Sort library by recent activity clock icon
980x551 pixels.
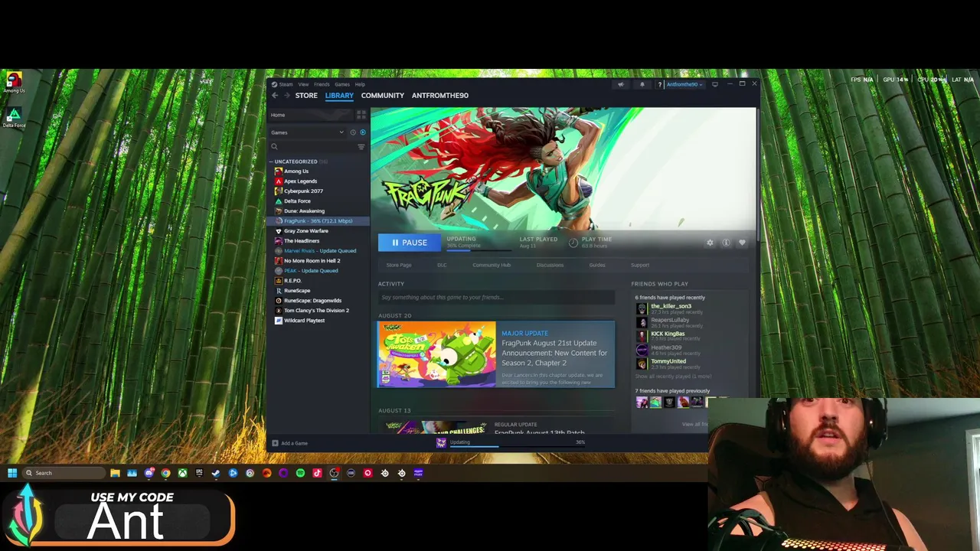pyautogui.click(x=353, y=132)
